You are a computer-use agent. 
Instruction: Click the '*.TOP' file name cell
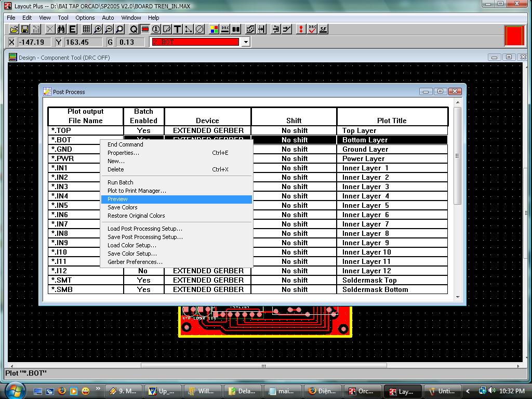(86, 130)
